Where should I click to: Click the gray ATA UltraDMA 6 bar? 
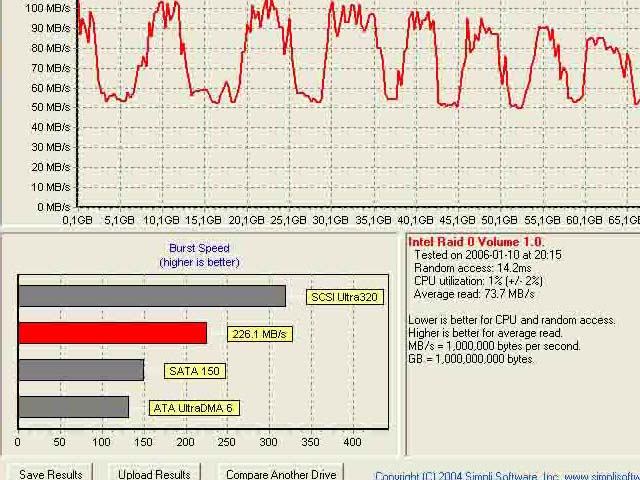[73, 407]
